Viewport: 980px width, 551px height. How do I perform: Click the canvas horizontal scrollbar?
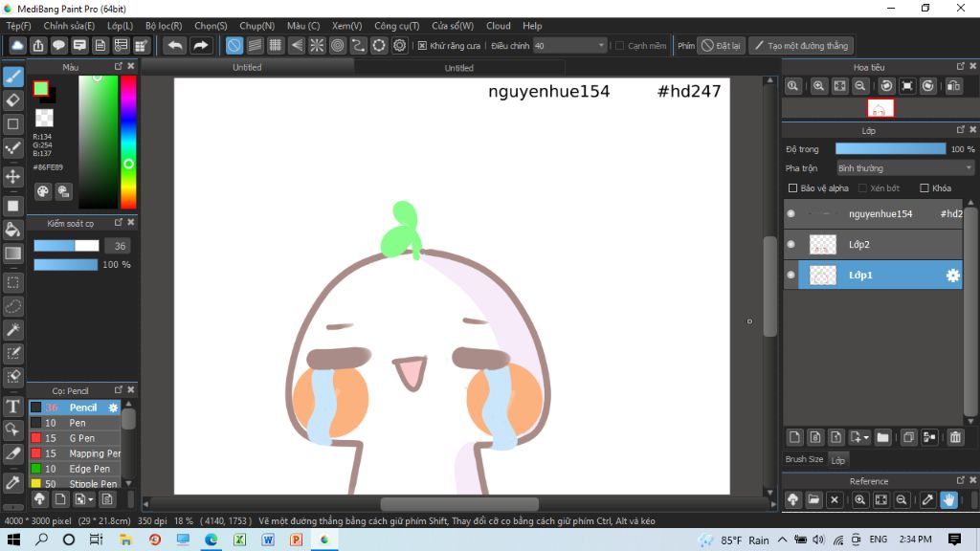point(458,503)
